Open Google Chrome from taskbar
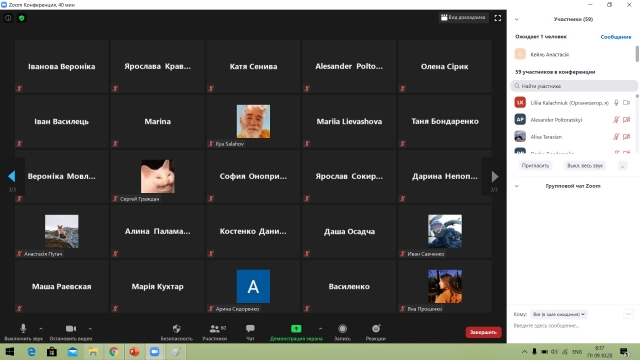Viewport: 640px width, 360px height. click(114, 351)
